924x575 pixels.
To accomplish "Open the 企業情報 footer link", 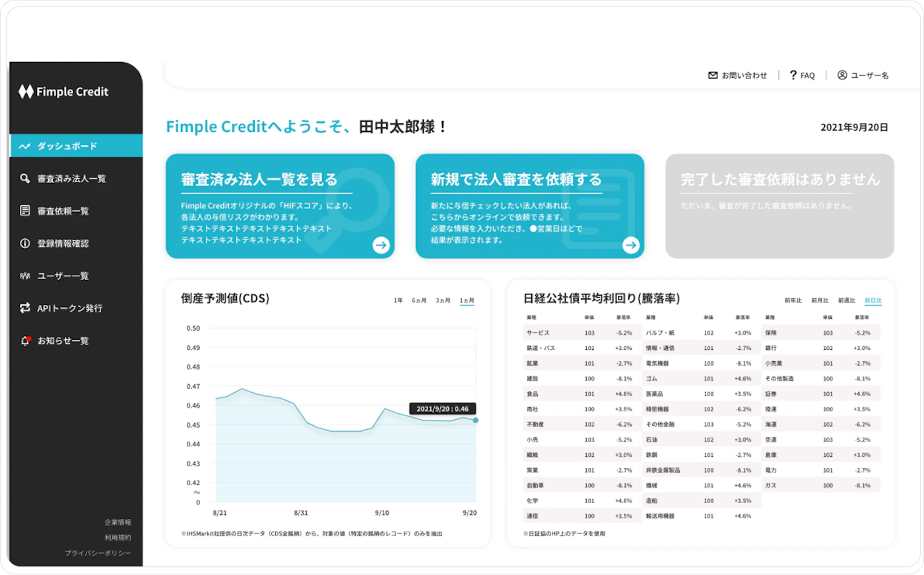I will (x=117, y=522).
